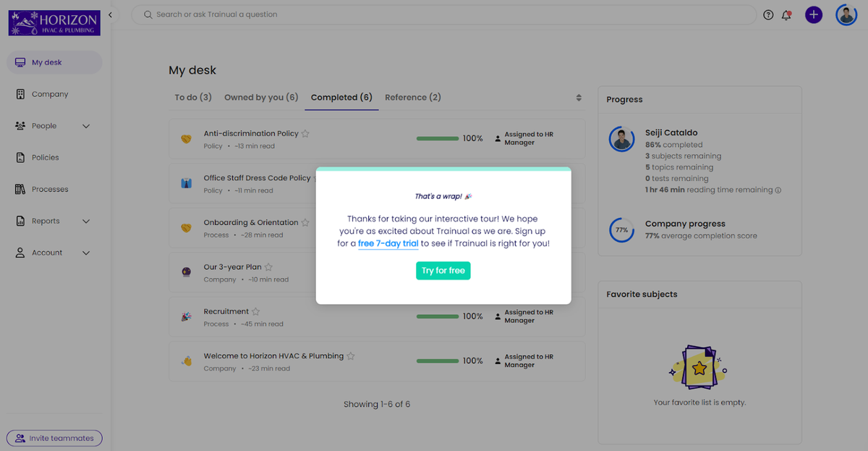Screen dimensions: 868x451
Task: Click the 77% company progress ring
Action: pyautogui.click(x=621, y=229)
